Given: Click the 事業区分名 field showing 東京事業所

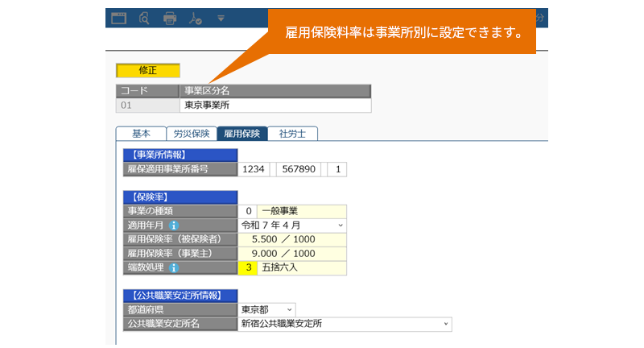Looking at the screenshot, I should coord(275,105).
